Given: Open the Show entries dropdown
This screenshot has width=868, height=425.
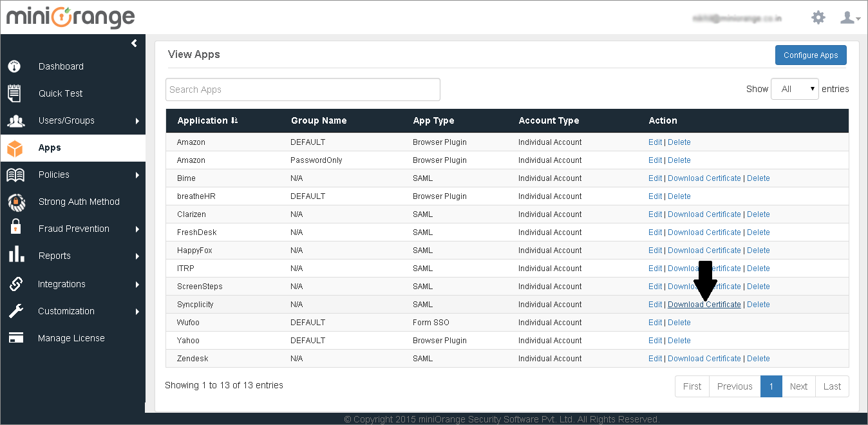Looking at the screenshot, I should point(795,89).
